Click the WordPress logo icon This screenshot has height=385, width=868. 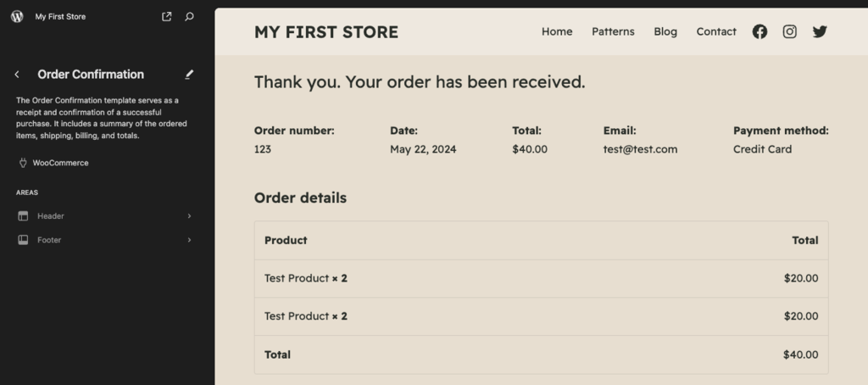pos(17,16)
